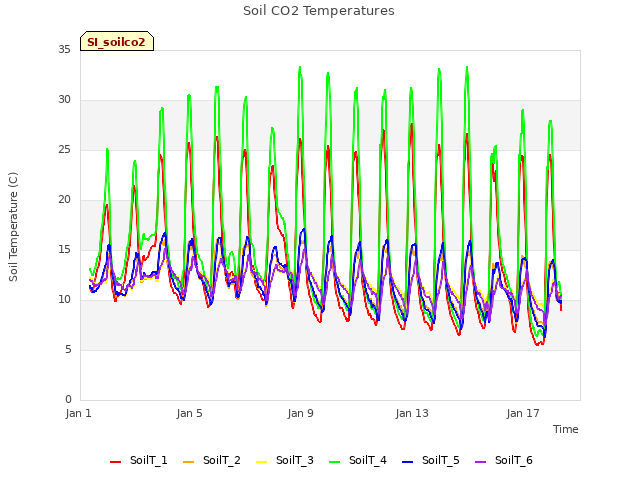The image size is (640, 480).
Task: Click the 35 y-axis tick label
Action: click(x=64, y=50)
